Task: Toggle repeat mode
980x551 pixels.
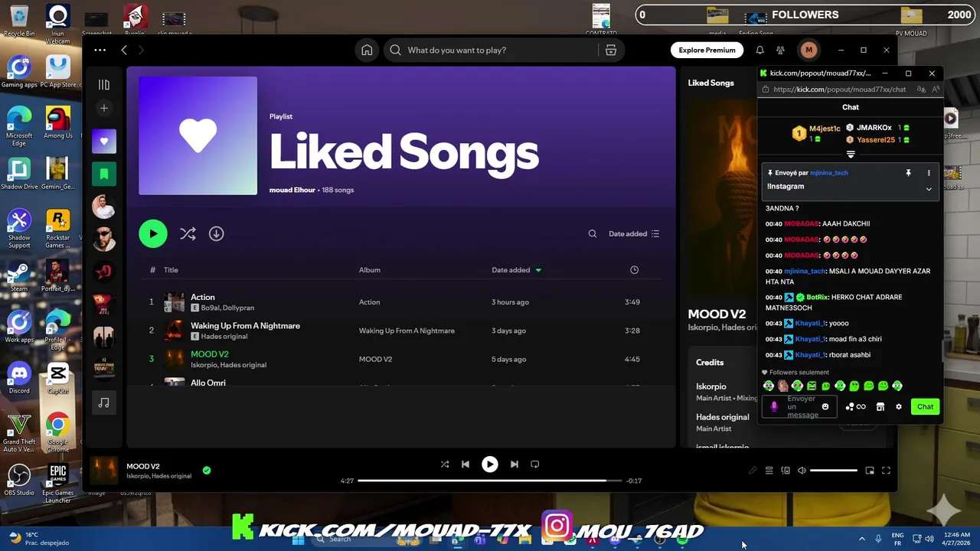Action: click(535, 464)
